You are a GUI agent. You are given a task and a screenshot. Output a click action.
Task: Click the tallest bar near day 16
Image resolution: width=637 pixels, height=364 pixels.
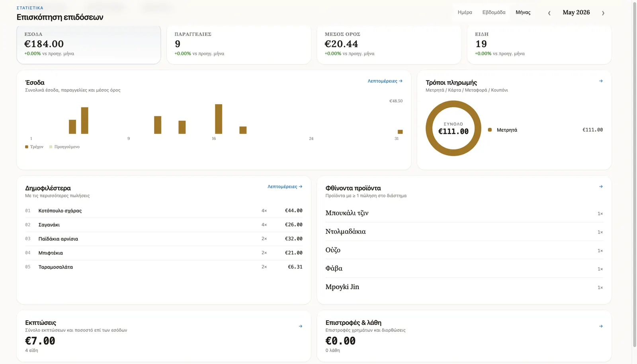pos(219,119)
